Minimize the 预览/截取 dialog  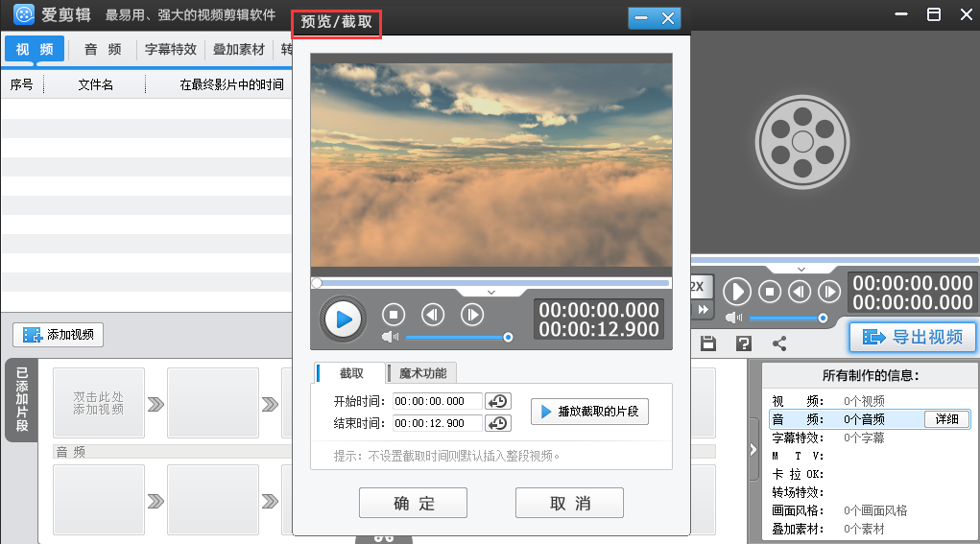click(x=641, y=18)
